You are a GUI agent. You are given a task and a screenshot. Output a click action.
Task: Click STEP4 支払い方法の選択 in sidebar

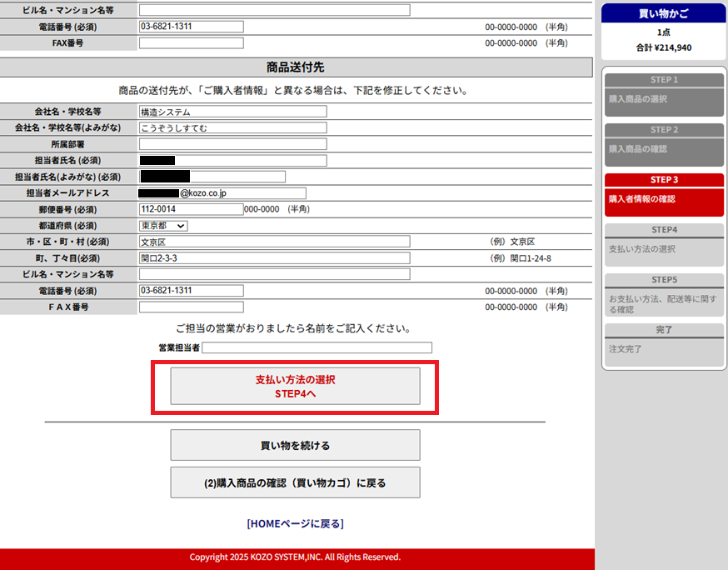664,243
